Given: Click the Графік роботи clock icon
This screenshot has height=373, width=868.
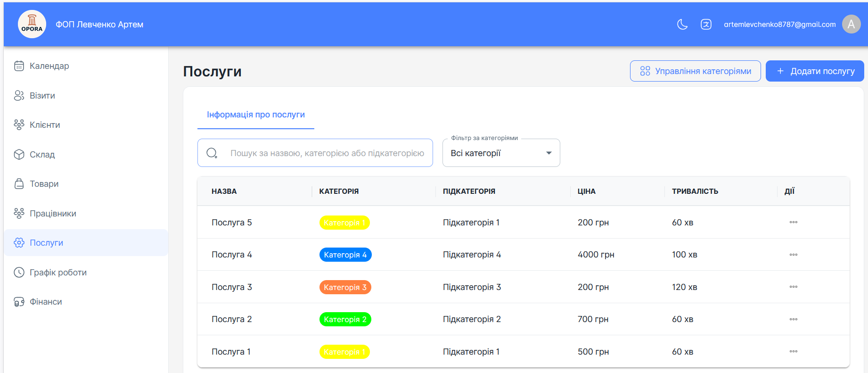Looking at the screenshot, I should tap(19, 273).
